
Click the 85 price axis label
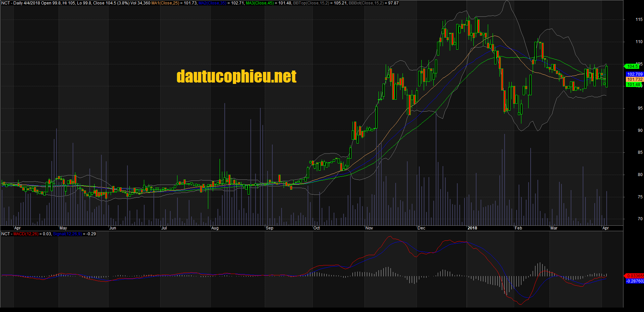click(x=640, y=152)
